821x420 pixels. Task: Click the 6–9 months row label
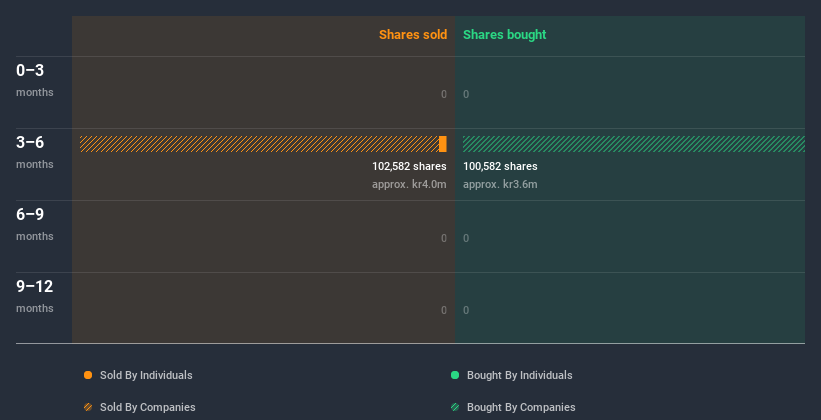(35, 224)
